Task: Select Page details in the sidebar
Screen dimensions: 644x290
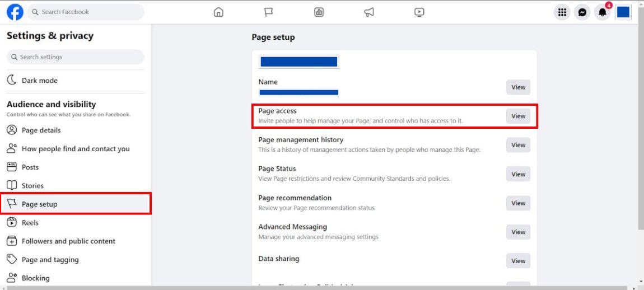Action: (x=76, y=130)
